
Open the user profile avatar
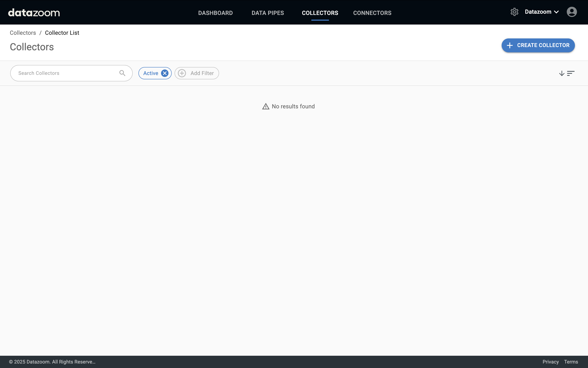click(x=572, y=12)
